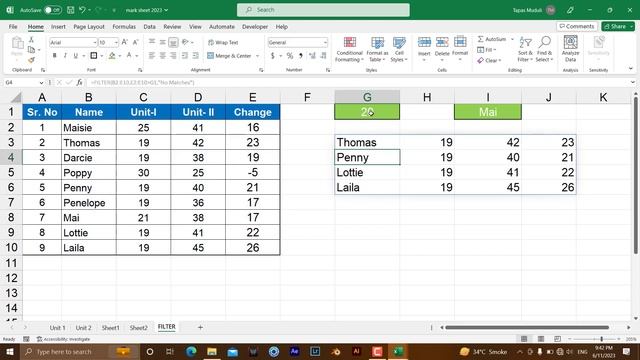Select the green cell containing Mai

488,112
